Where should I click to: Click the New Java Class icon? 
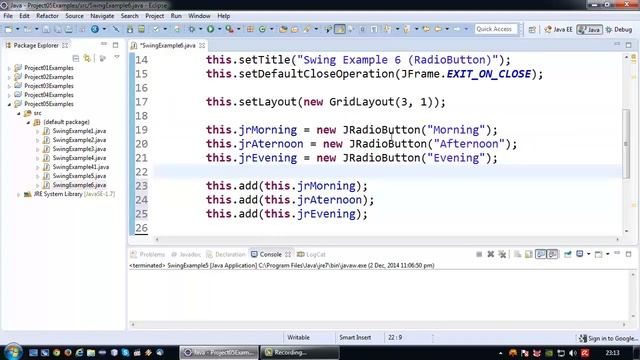coord(262,29)
